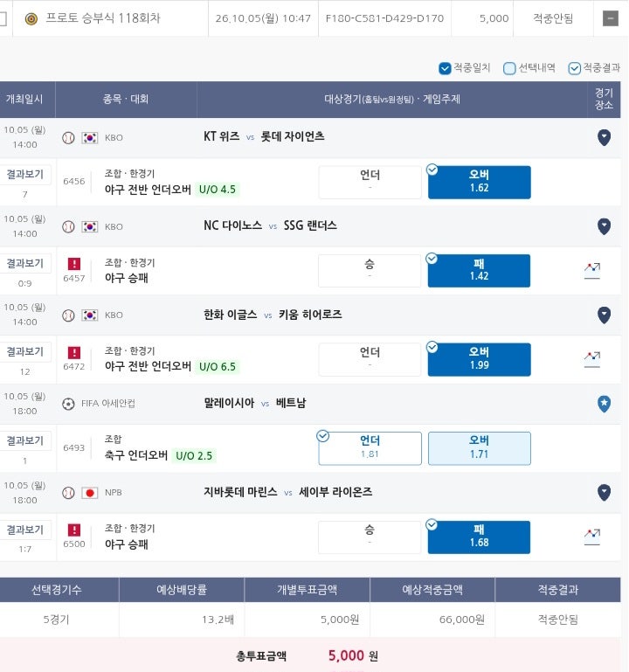Click star venue icon for 말레이시아 vs 베트남
This screenshot has width=629, height=672.
point(604,404)
